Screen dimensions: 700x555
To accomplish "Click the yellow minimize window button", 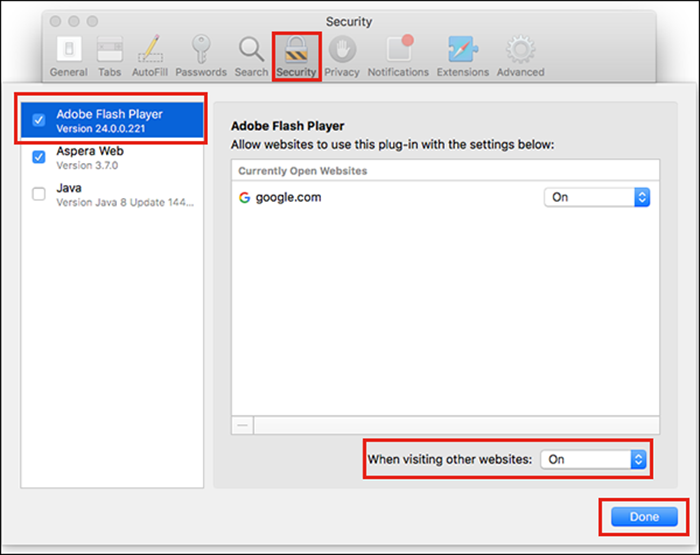I will pyautogui.click(x=74, y=21).
